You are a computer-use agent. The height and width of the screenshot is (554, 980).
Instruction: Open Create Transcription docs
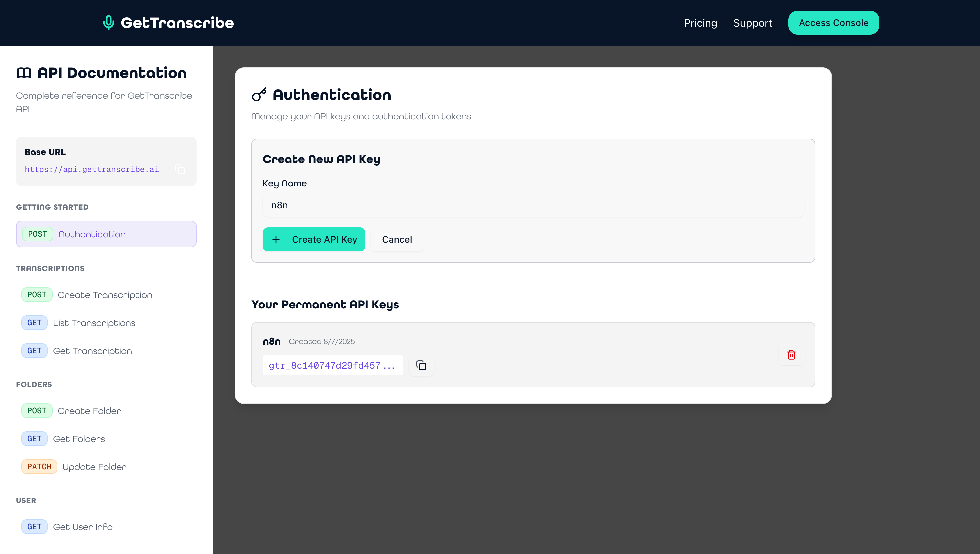pyautogui.click(x=106, y=295)
